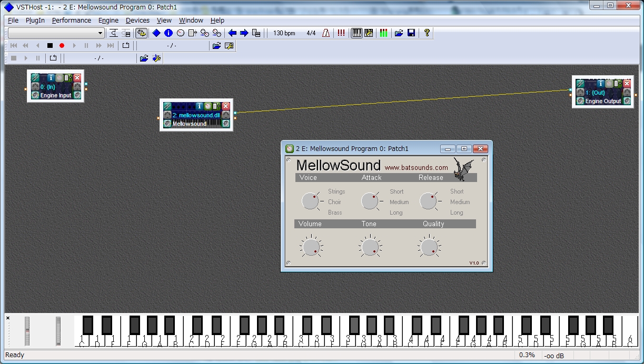Click the Quality knob in MellowSound
Viewport: 644px width, 364px height.
[x=429, y=247]
